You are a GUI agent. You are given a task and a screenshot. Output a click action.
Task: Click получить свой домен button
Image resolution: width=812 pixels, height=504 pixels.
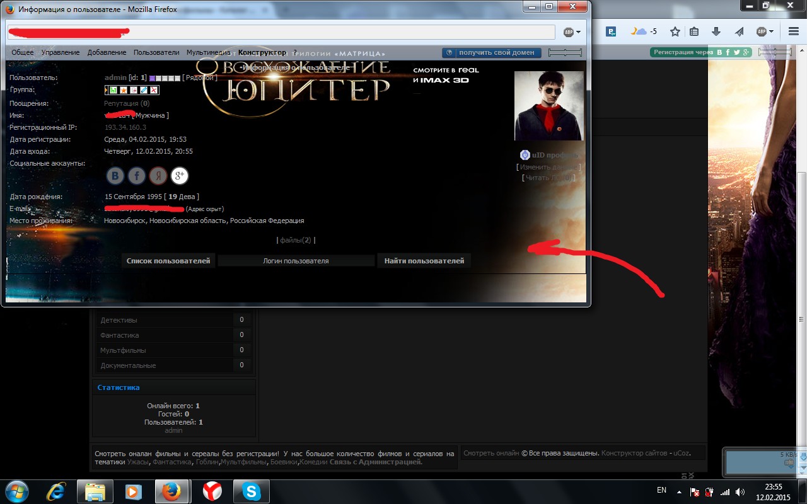(492, 53)
